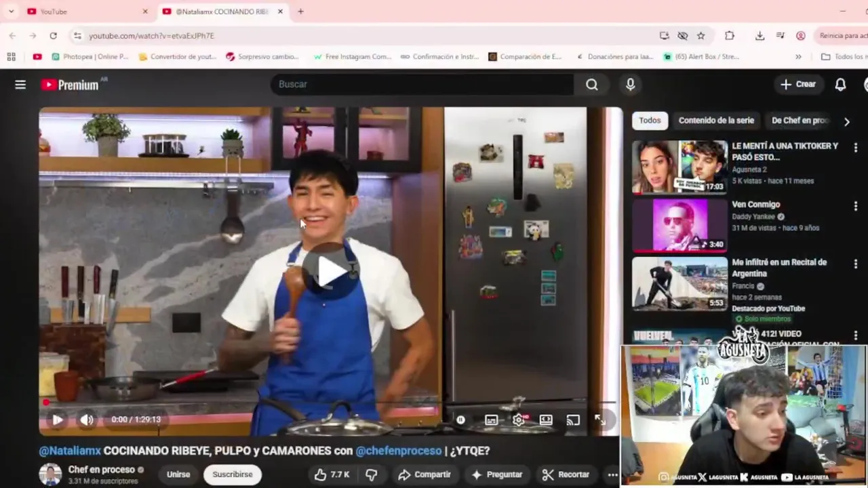Show more filter chips with the right chevron

[x=846, y=122]
